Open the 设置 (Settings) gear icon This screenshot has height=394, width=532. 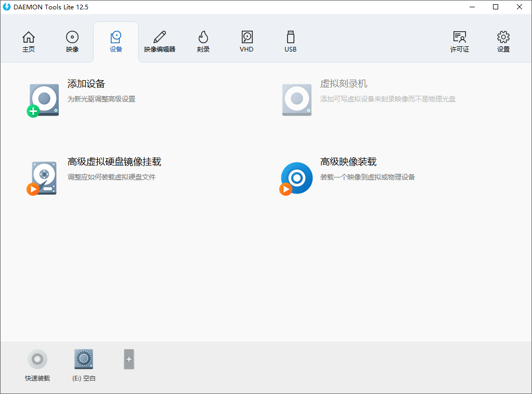coord(502,41)
